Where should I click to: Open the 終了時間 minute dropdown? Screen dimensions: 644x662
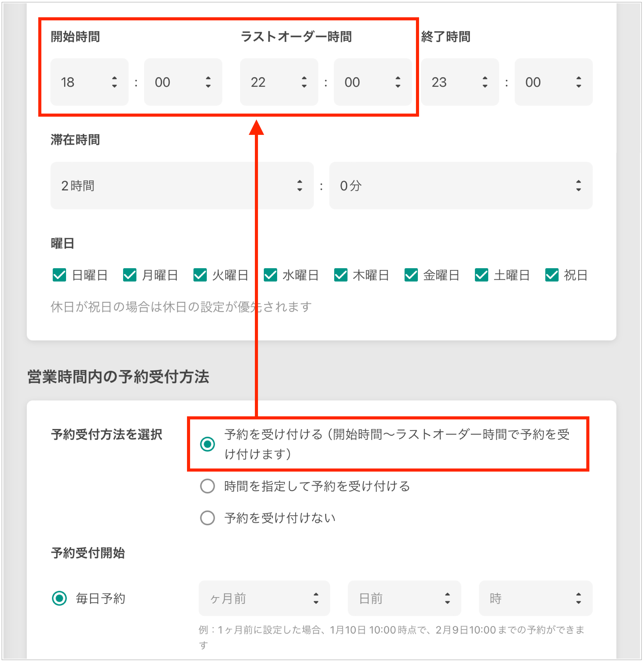pos(554,82)
